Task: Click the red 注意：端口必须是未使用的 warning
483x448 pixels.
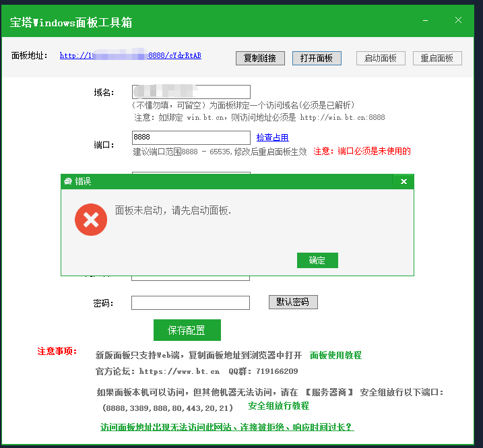Action: click(362, 152)
